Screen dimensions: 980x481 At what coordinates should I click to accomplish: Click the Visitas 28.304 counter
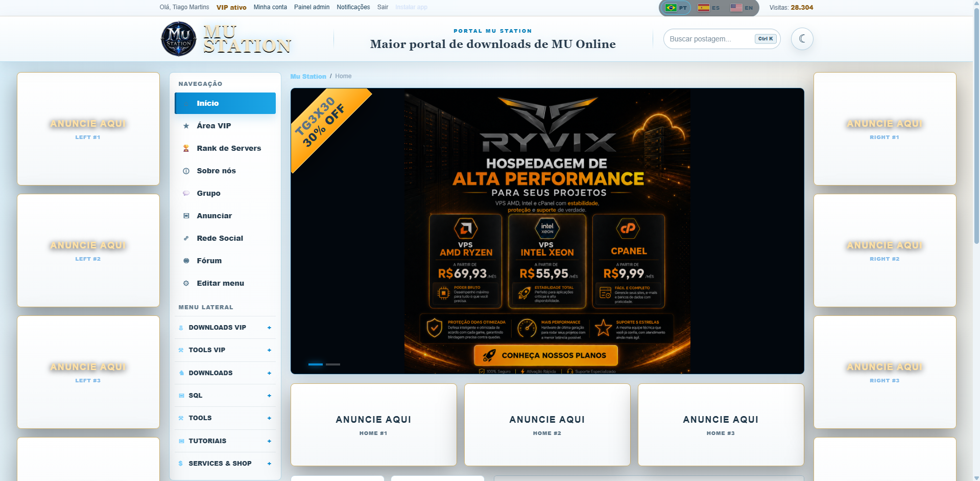[x=791, y=7]
